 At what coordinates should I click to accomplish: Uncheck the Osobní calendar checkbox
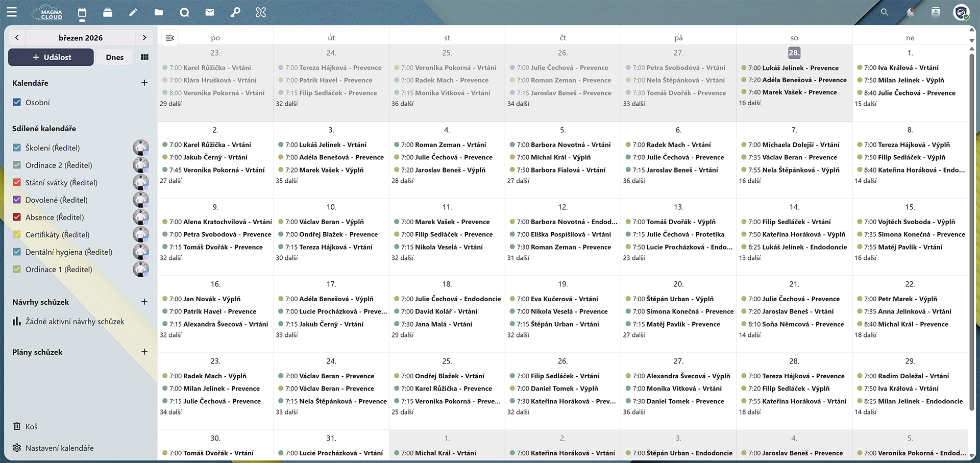point(17,102)
